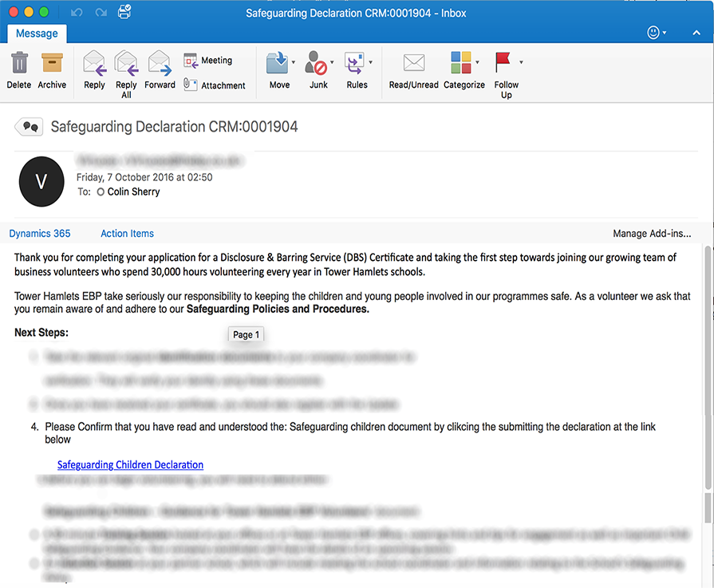The image size is (714, 588).
Task: Reply to the sender
Action: click(x=93, y=70)
